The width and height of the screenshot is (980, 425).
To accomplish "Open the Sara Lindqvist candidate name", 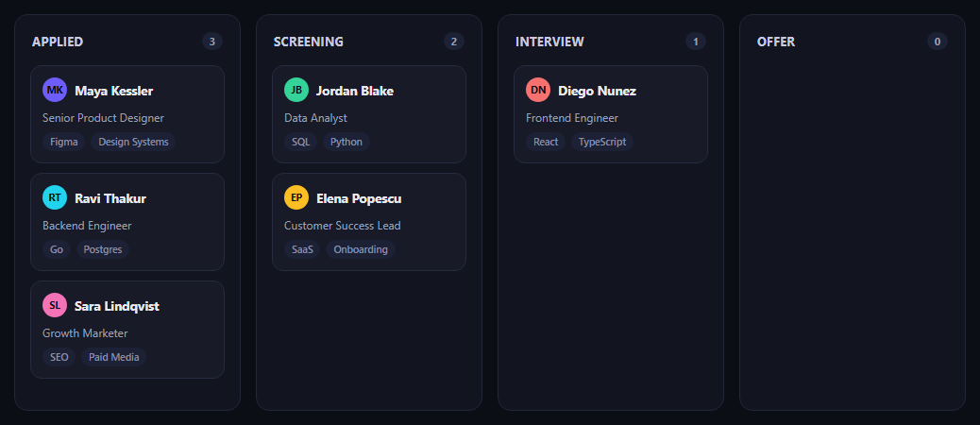I will (117, 306).
